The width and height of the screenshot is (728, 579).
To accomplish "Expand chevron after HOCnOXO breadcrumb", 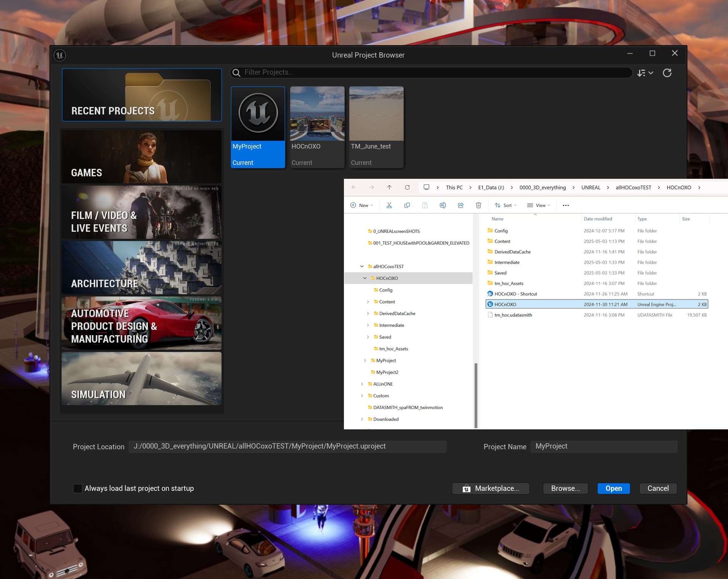I will point(699,188).
